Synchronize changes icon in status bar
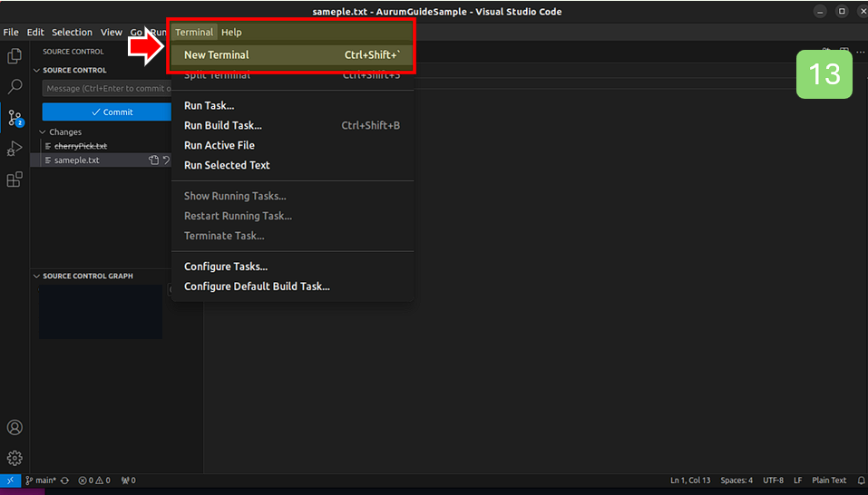This screenshot has width=868, height=495. click(x=64, y=480)
